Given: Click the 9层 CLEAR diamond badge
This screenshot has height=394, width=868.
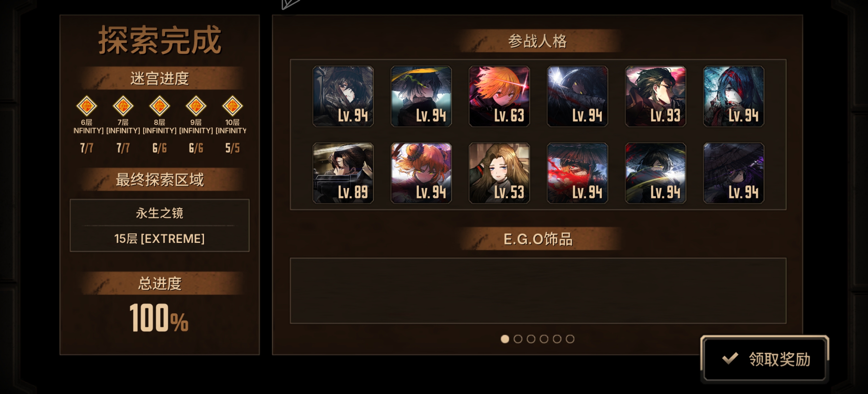Looking at the screenshot, I should pos(196,106).
